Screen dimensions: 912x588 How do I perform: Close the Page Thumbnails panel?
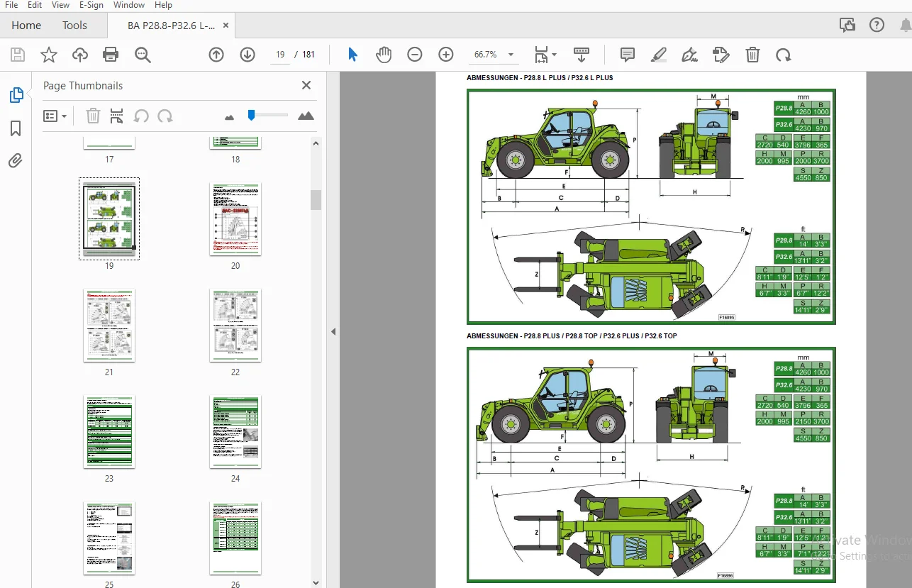tap(306, 85)
